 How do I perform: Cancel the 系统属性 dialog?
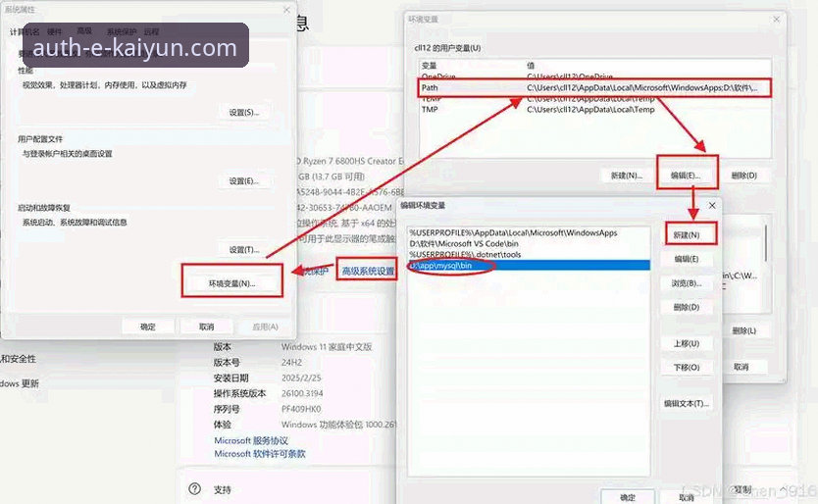(x=207, y=327)
